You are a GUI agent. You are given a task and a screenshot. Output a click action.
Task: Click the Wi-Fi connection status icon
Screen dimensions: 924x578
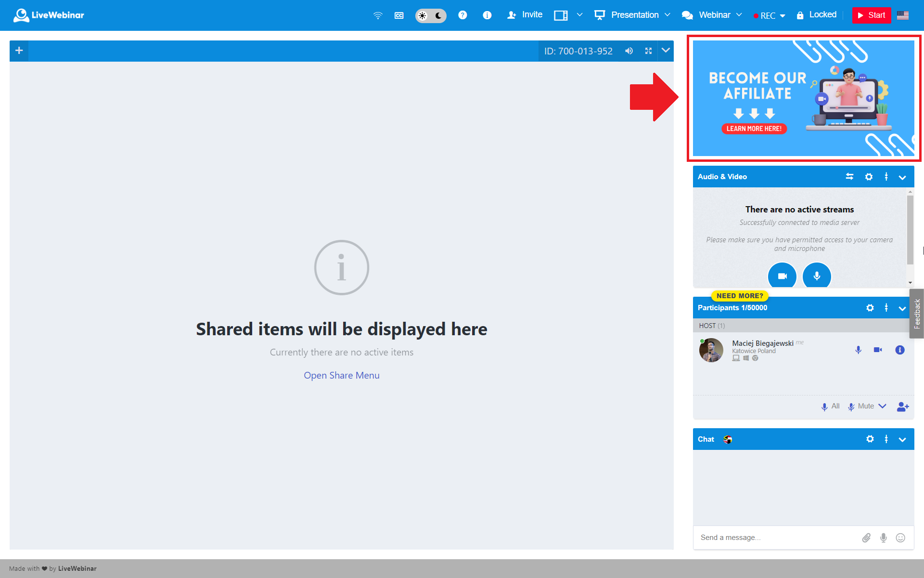378,15
